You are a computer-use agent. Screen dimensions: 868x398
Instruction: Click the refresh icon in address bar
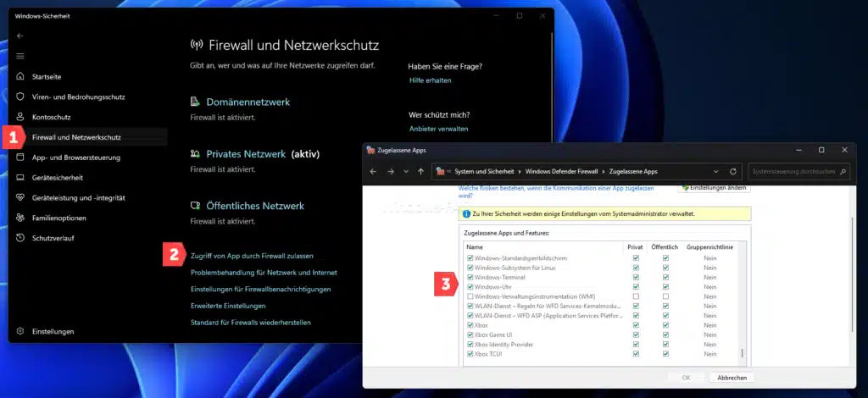click(733, 171)
